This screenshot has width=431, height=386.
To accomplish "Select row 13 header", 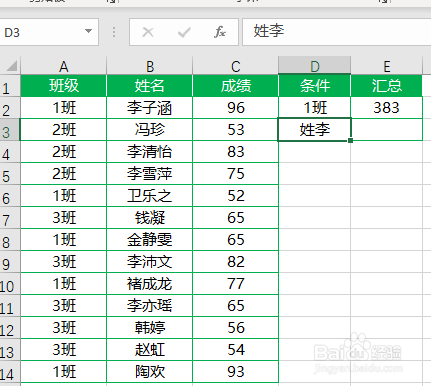I will pyautogui.click(x=10, y=350).
